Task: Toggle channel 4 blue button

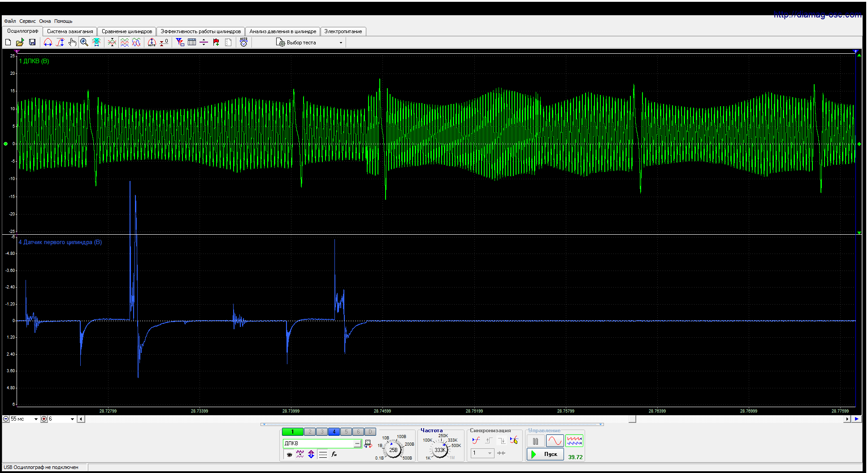Action: (334, 432)
